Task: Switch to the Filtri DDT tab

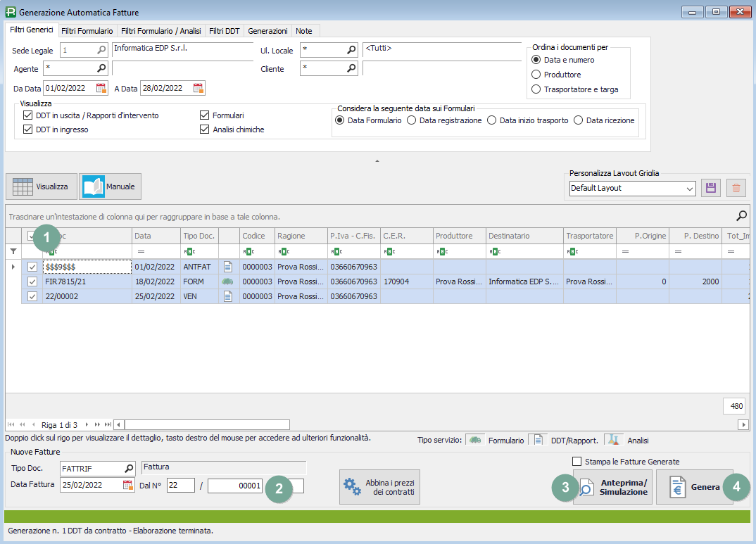Action: [225, 31]
